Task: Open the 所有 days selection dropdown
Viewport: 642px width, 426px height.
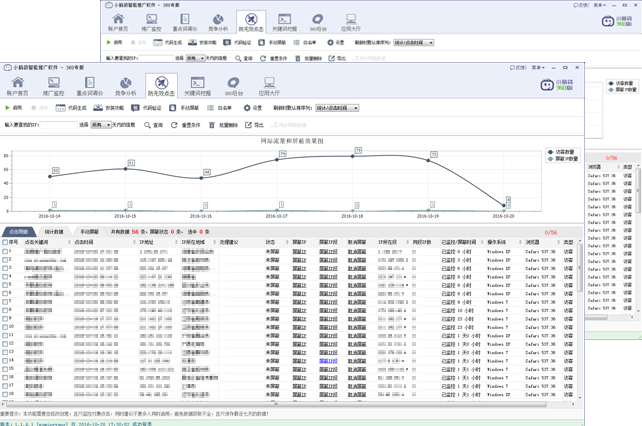Action: pyautogui.click(x=99, y=125)
